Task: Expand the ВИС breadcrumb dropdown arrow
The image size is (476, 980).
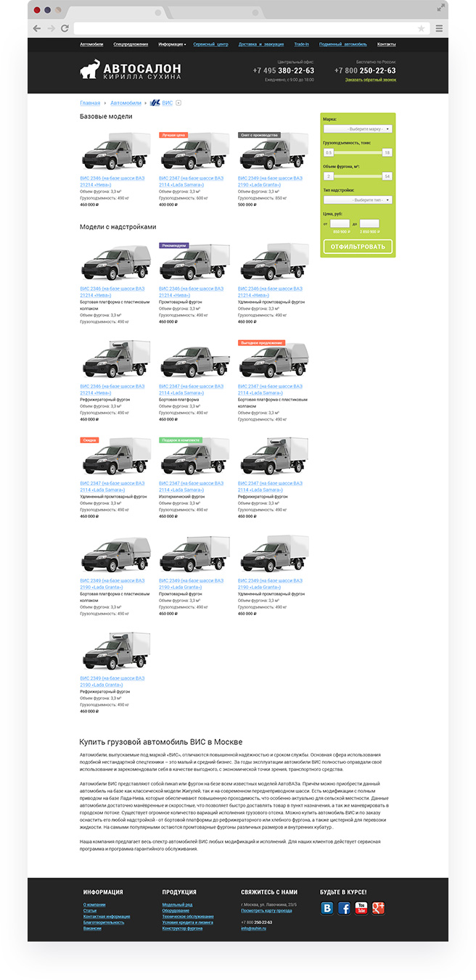Action: [178, 103]
